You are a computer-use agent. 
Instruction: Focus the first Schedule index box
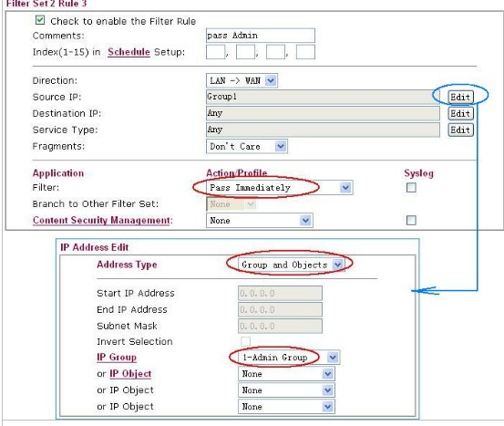(215, 52)
